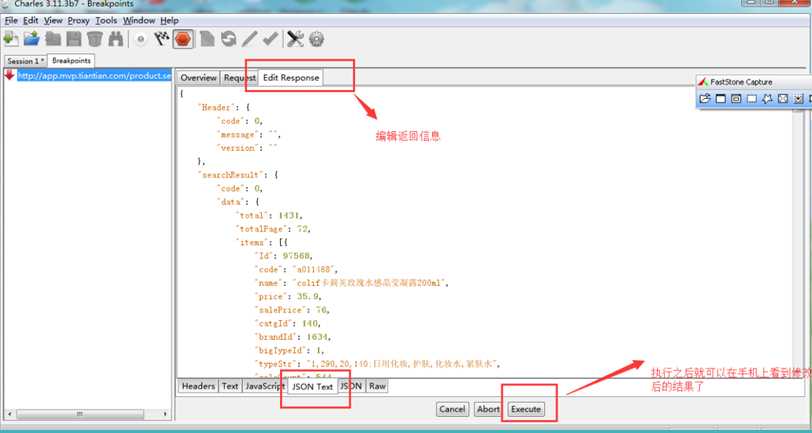
Task: Click the left arrow of the horizontal scrollbar
Action: click(x=8, y=414)
